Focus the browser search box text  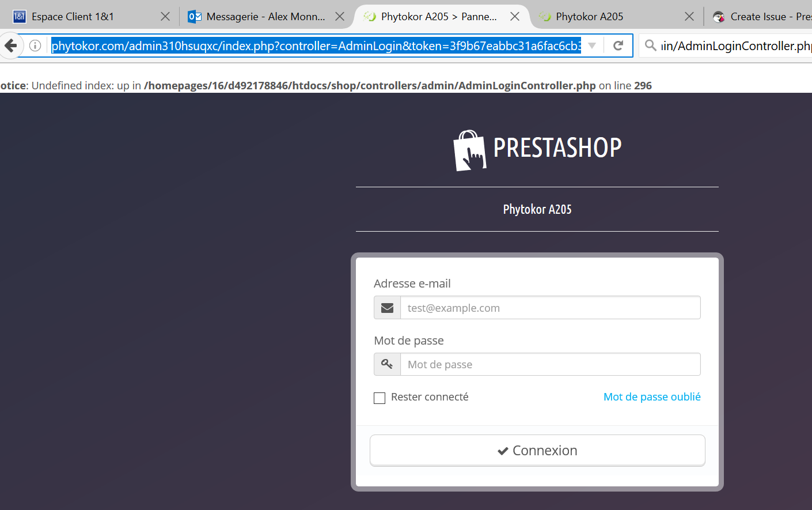click(736, 46)
